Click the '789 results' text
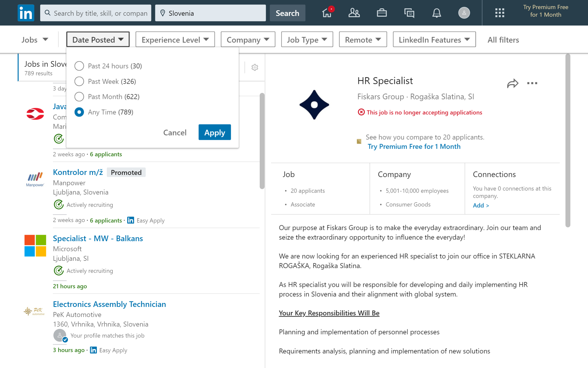 (x=38, y=73)
